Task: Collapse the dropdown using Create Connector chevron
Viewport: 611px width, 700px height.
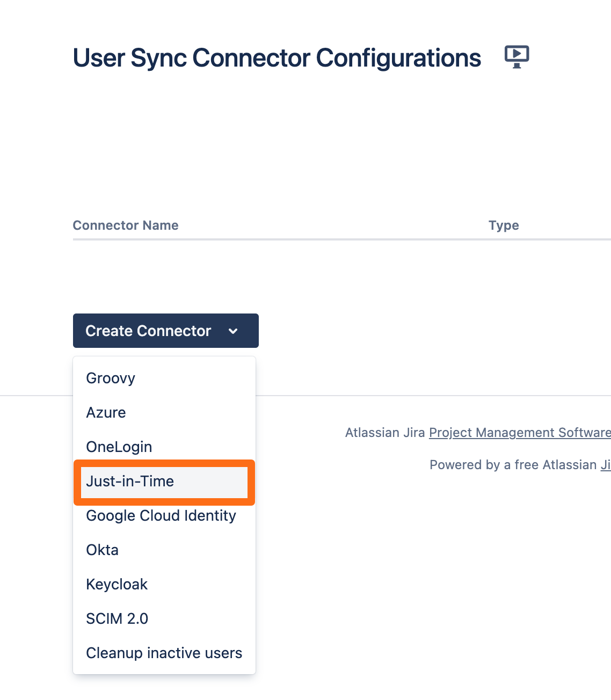Action: coord(233,331)
